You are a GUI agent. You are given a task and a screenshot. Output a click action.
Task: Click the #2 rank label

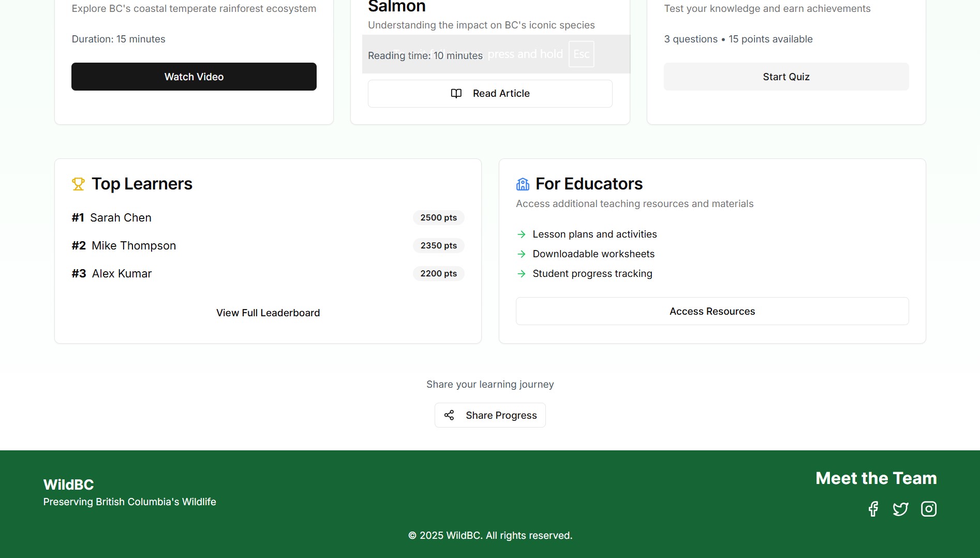coord(79,246)
